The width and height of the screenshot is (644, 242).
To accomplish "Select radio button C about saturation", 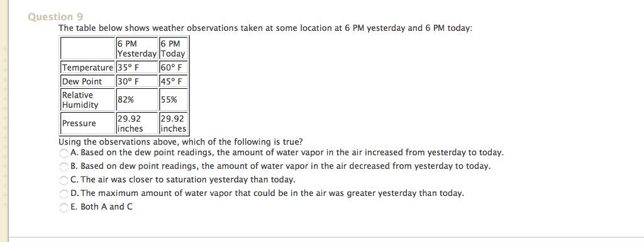I will [64, 181].
